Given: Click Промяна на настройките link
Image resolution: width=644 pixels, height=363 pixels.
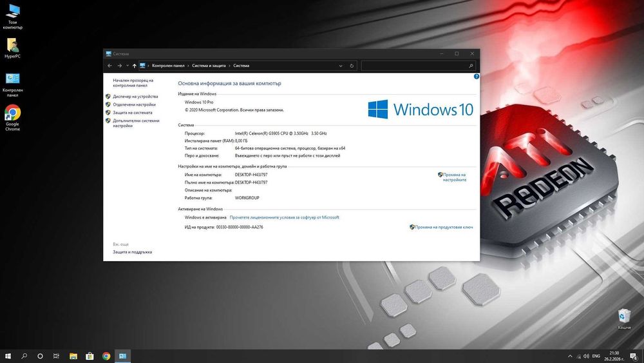Looking at the screenshot, I should 454,177.
